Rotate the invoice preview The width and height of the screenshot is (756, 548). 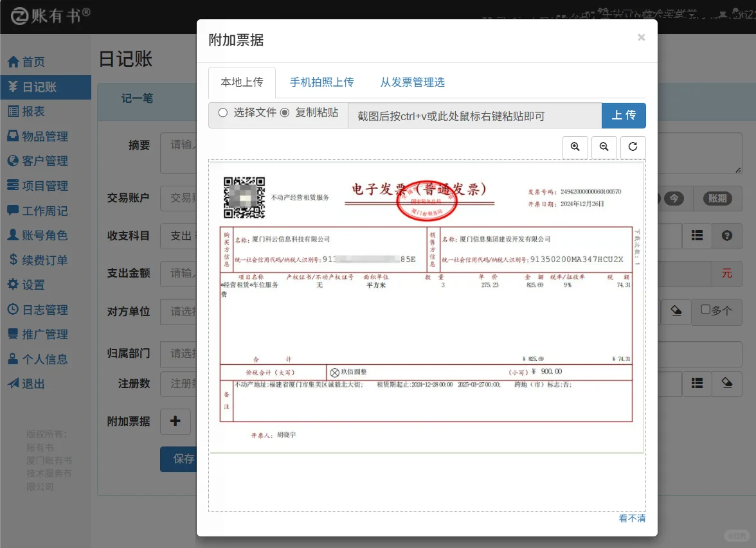point(633,147)
